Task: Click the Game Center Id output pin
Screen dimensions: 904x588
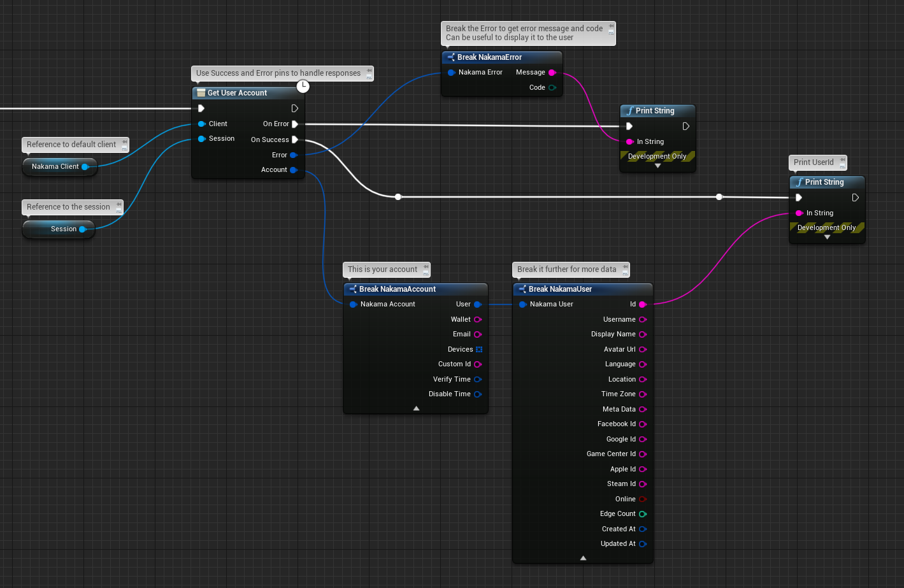Action: (x=643, y=454)
